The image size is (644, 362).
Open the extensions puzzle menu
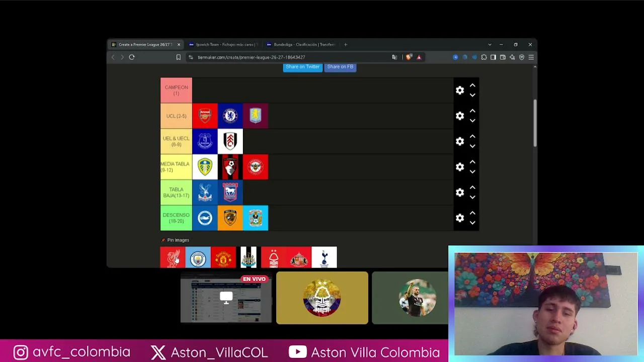click(x=484, y=57)
